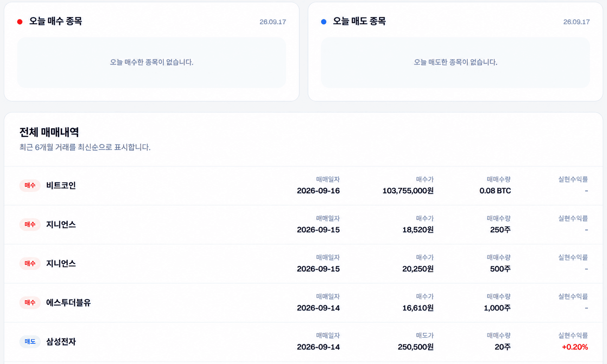This screenshot has width=607, height=364.
Task: Click the message 오늘 매수한 종목이 없습니다.
Action: pos(151,62)
